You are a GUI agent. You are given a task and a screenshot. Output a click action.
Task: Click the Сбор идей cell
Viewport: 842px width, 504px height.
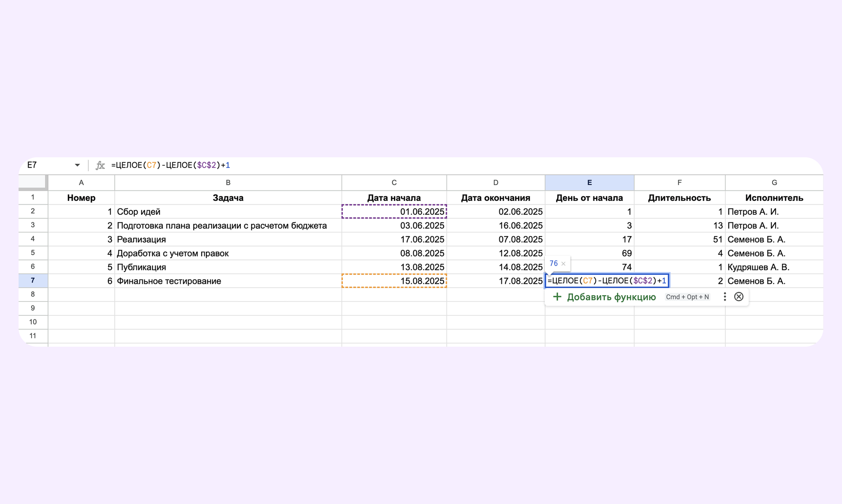point(228,212)
